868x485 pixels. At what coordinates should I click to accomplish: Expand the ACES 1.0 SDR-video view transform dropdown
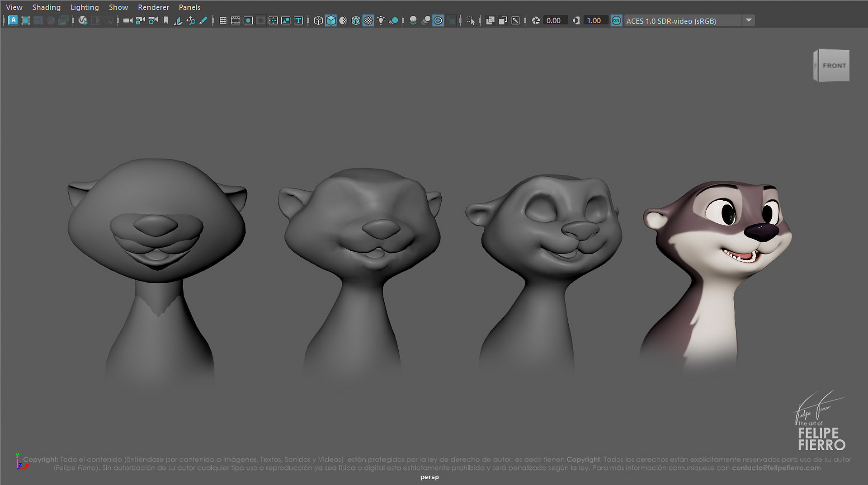[749, 20]
